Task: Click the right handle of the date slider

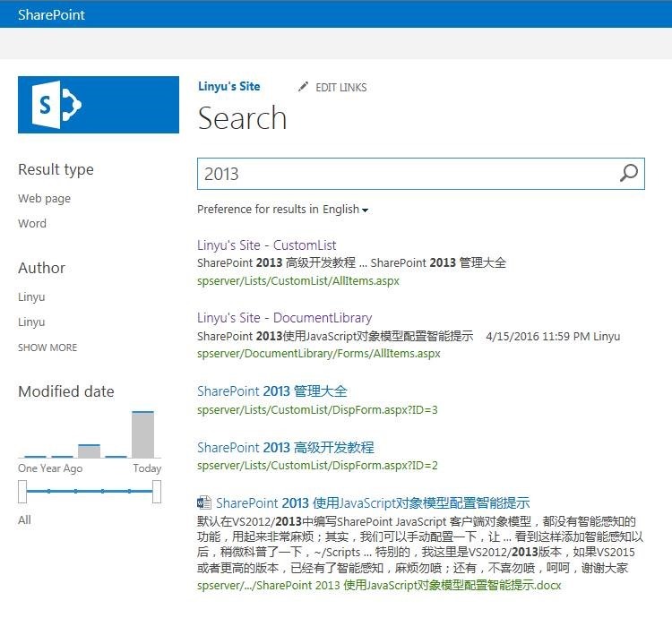Action: [x=157, y=491]
